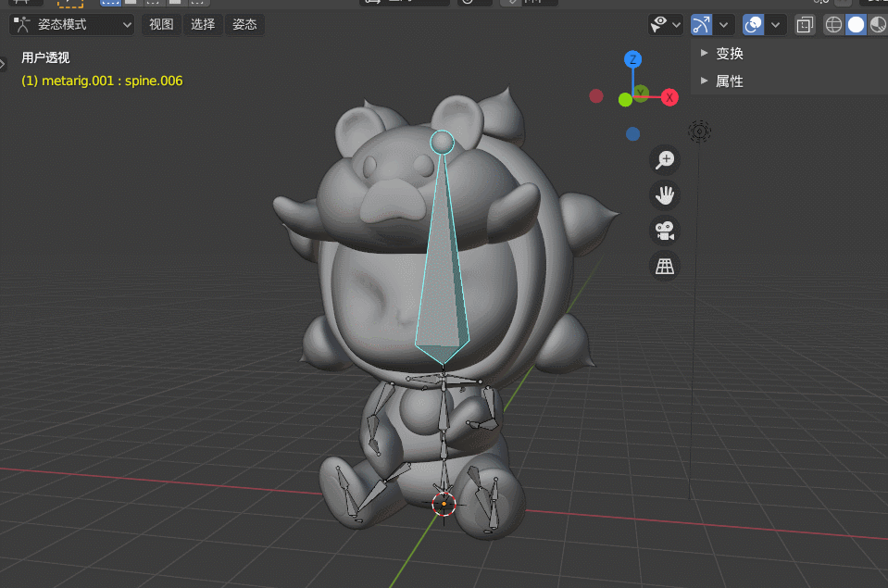Click the 3D cursor at model base
Viewport: 888px width, 588px height.
click(x=444, y=504)
